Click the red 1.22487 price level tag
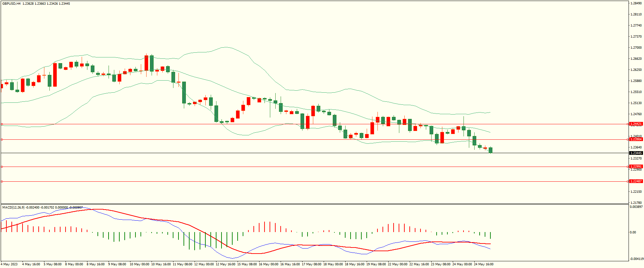This screenshot has height=268, width=644. tap(636, 181)
